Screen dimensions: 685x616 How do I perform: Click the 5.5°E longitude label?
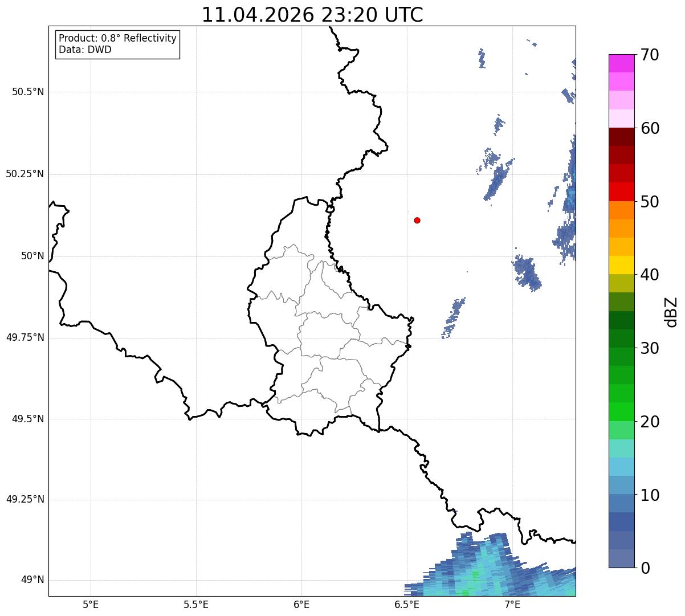(196, 605)
